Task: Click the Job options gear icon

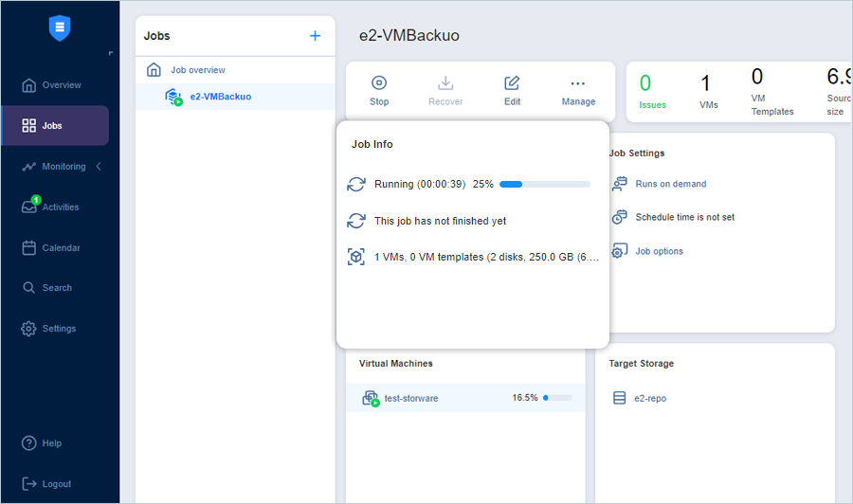Action: point(619,251)
